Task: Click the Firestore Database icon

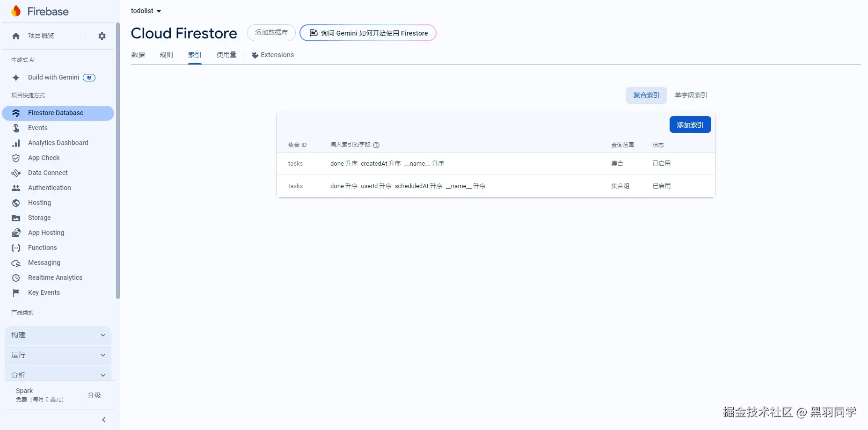Action: [16, 113]
